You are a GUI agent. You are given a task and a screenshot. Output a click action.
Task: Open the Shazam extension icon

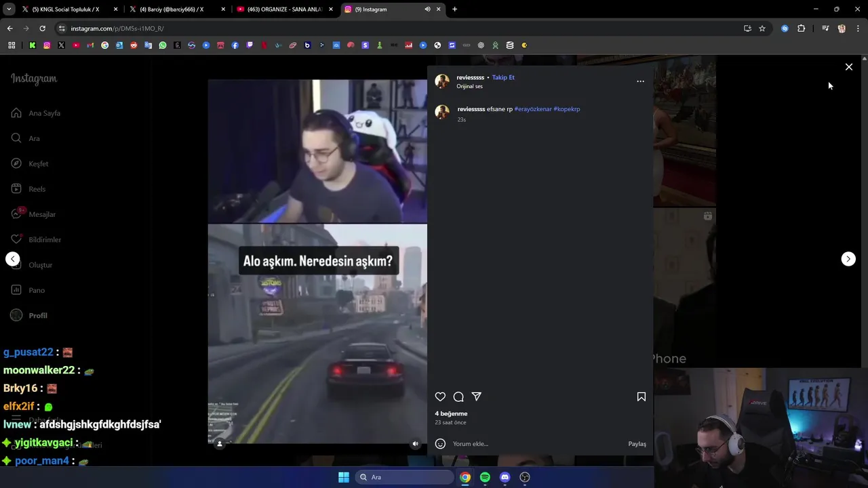click(x=785, y=28)
